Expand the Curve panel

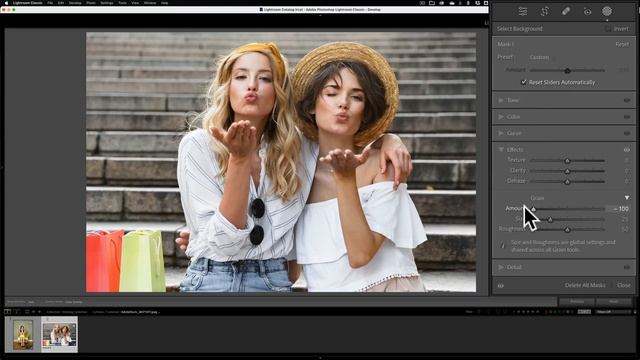501,133
